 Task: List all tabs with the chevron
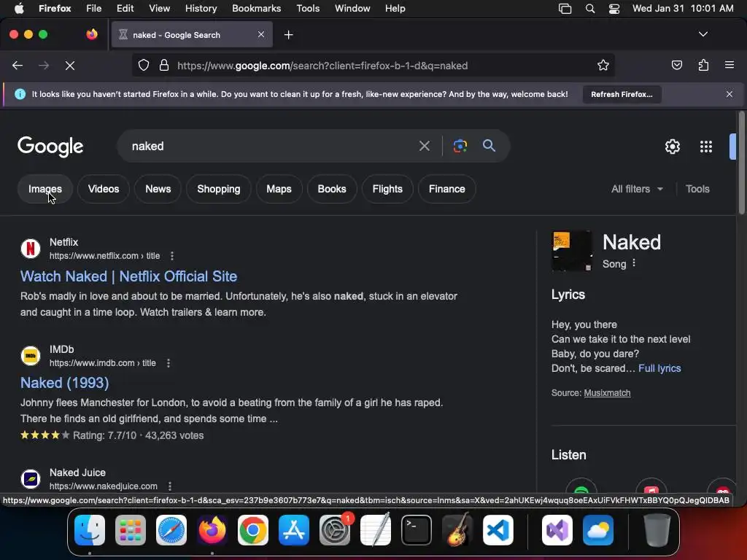point(703,34)
